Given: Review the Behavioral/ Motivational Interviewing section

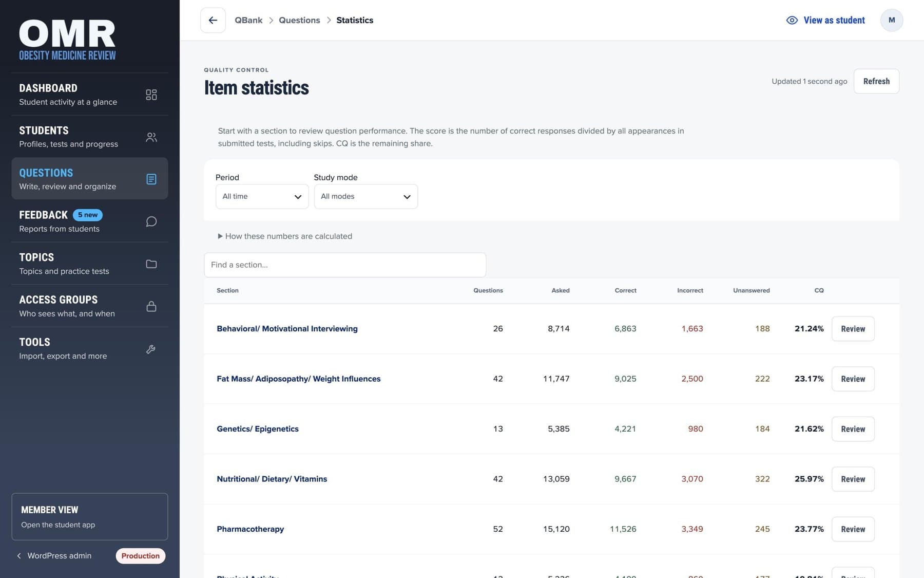Looking at the screenshot, I should point(853,329).
